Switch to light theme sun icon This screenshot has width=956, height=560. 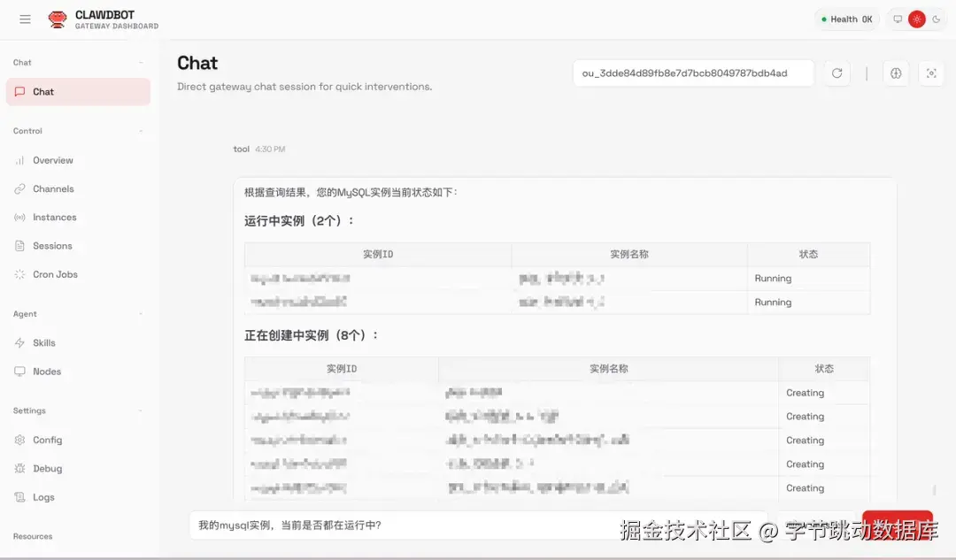pos(917,19)
